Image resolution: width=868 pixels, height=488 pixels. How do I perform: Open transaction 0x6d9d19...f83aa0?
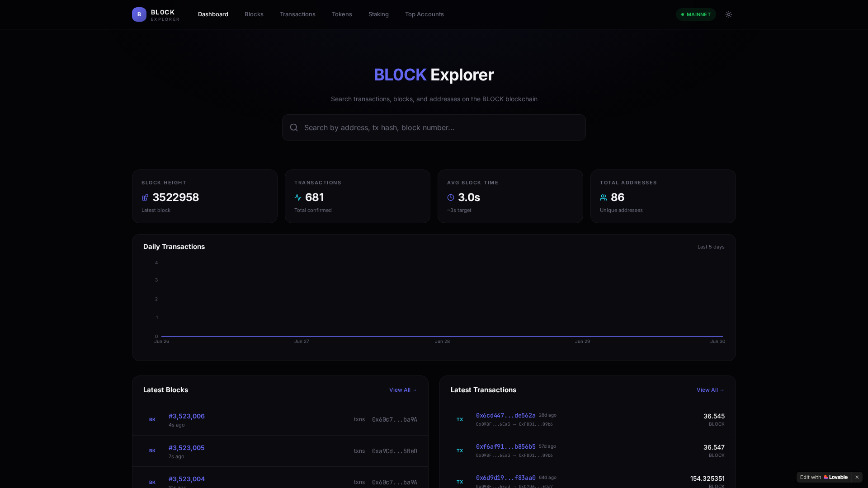point(506,478)
